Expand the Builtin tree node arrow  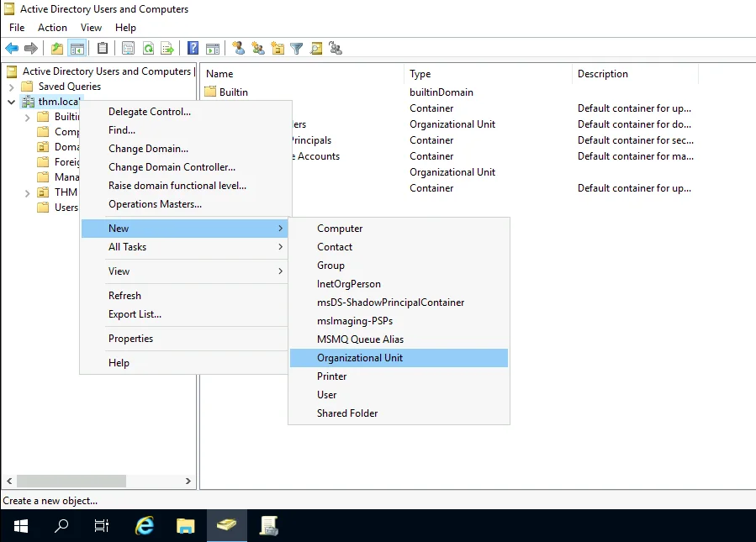28,117
